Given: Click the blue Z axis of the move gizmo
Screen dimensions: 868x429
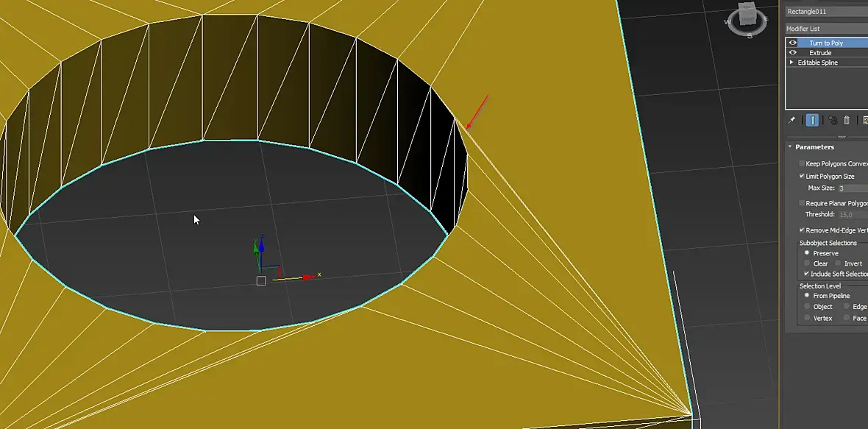Looking at the screenshot, I should [x=261, y=246].
